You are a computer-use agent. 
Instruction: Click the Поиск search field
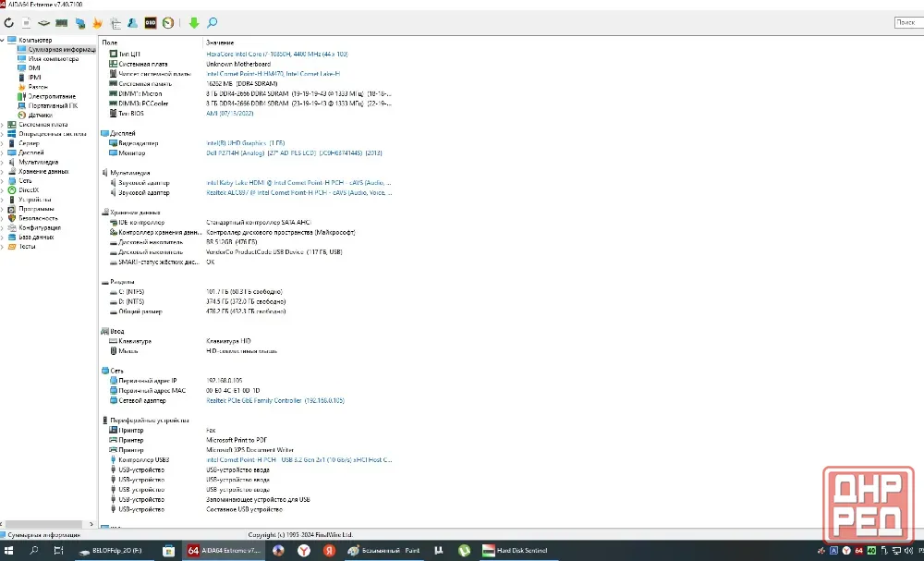pyautogui.click(x=908, y=22)
